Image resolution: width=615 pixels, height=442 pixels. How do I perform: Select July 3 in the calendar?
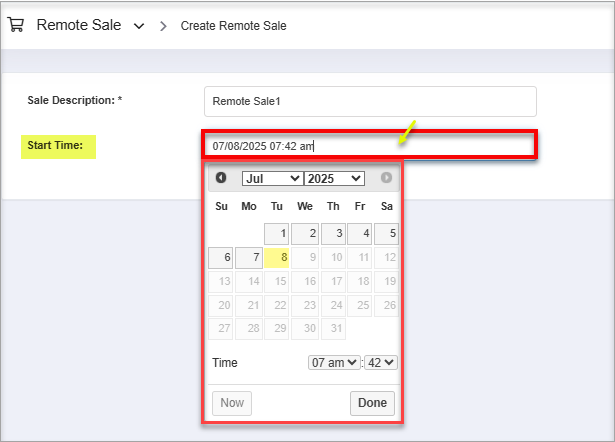333,234
